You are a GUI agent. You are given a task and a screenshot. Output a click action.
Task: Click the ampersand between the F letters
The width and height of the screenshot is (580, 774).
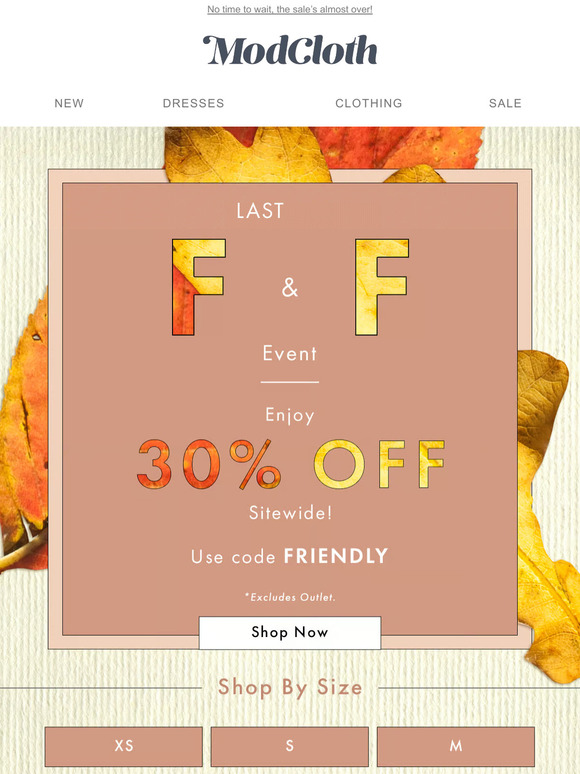coord(290,287)
